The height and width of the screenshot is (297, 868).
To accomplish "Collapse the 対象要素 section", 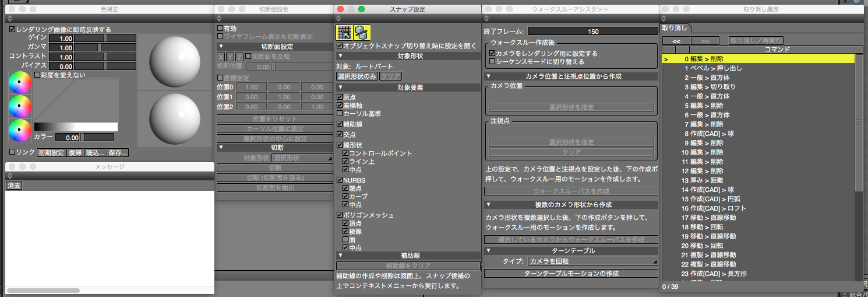I will pyautogui.click(x=340, y=88).
